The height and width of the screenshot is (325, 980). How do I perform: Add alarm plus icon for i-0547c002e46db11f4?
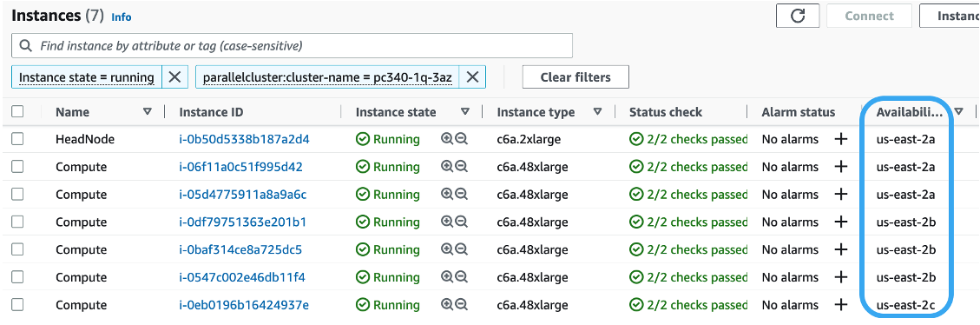click(x=841, y=277)
